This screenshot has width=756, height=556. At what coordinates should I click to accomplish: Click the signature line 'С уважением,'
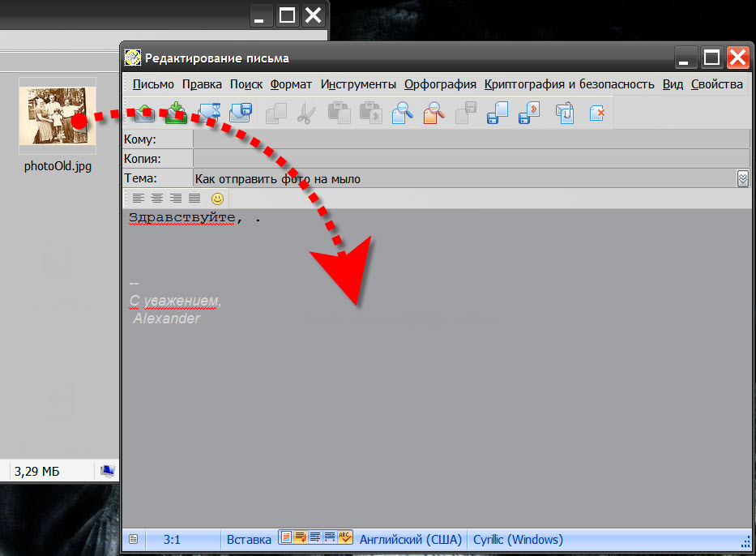pyautogui.click(x=175, y=301)
